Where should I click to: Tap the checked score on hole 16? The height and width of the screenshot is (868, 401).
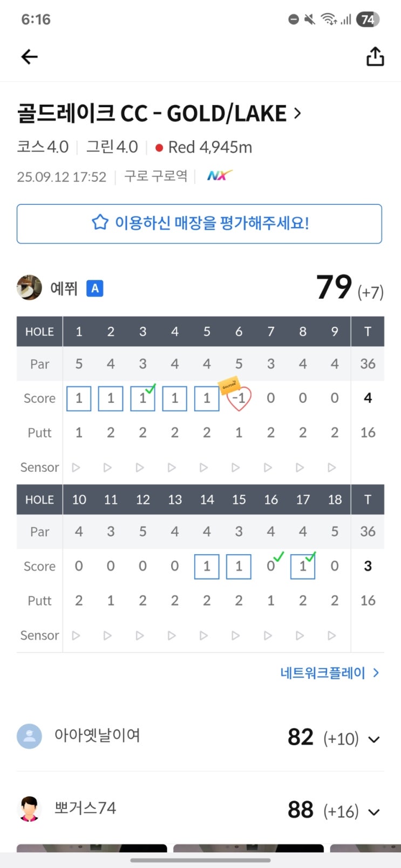271,566
